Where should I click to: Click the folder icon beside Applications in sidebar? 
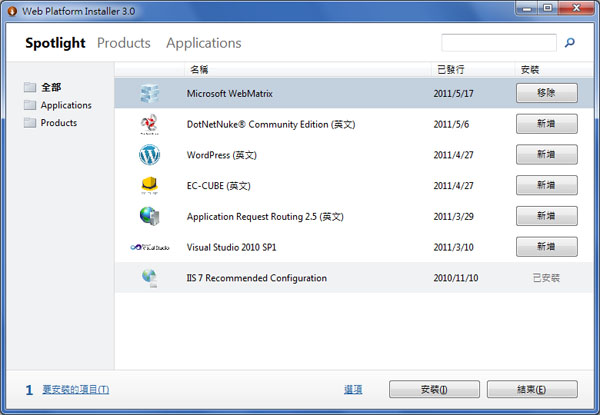[x=29, y=105]
